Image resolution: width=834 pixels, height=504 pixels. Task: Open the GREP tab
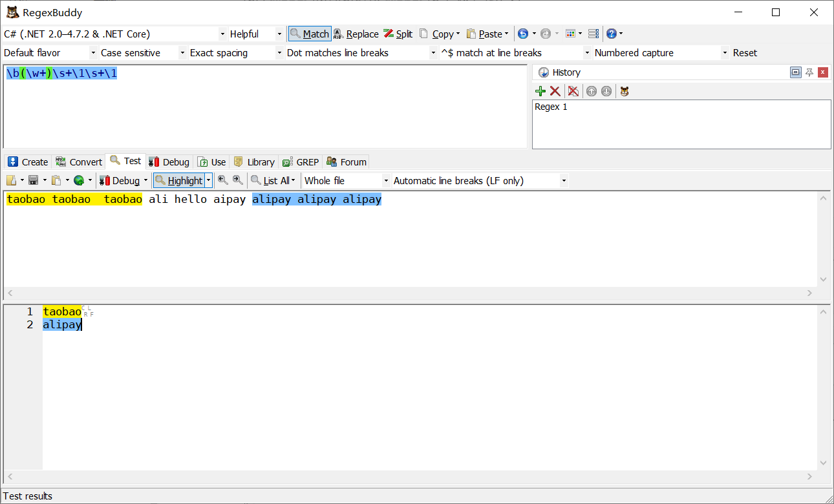[301, 162]
